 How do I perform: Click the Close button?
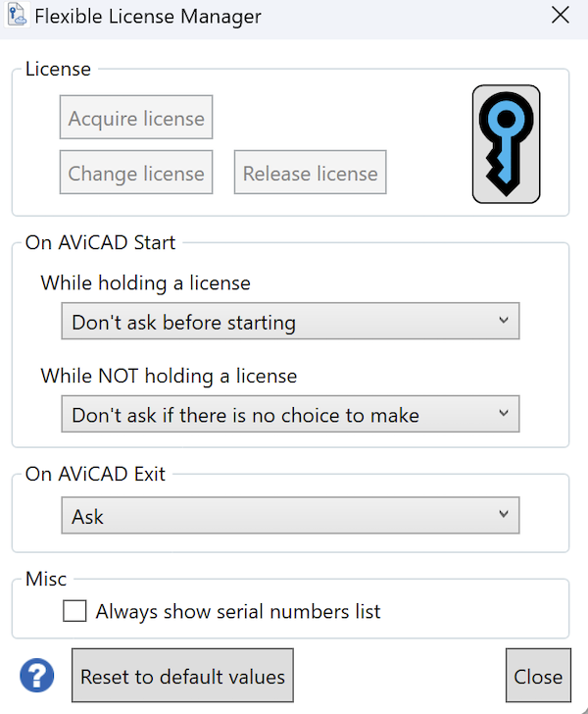(538, 676)
